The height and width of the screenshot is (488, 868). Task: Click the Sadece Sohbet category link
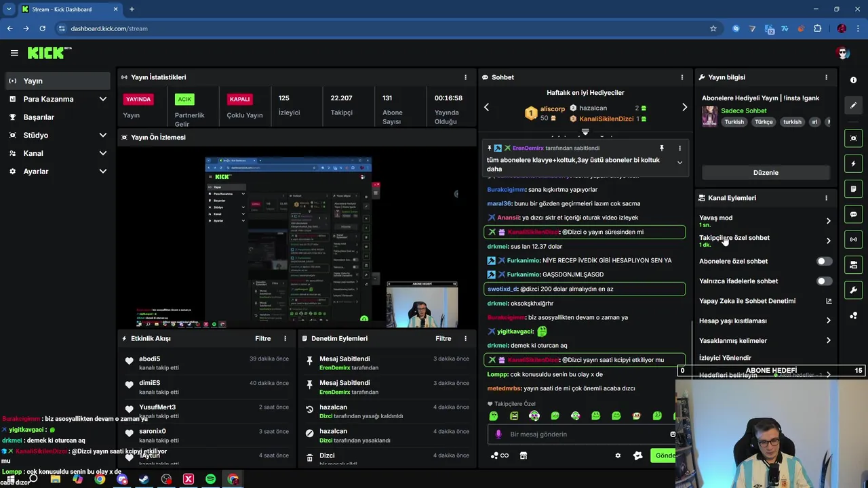pyautogui.click(x=744, y=110)
